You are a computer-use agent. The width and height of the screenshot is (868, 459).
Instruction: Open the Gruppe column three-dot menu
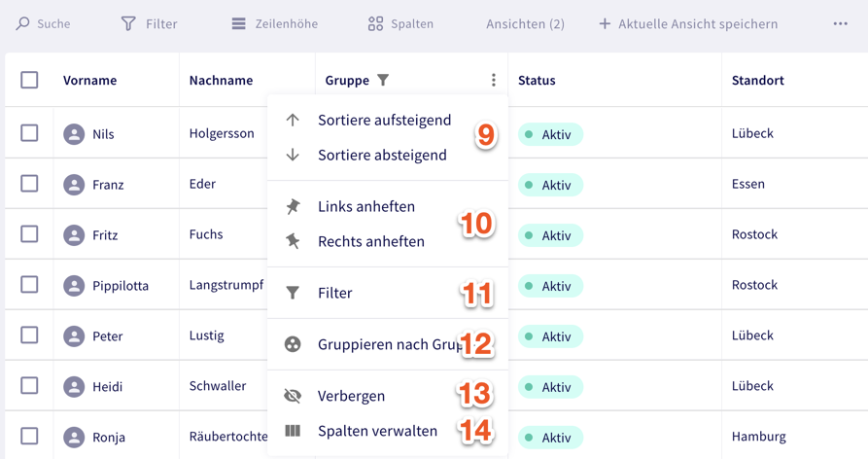(x=493, y=80)
